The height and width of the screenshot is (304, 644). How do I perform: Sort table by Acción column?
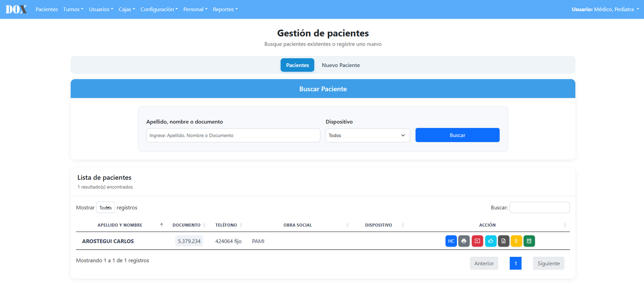pos(487,225)
